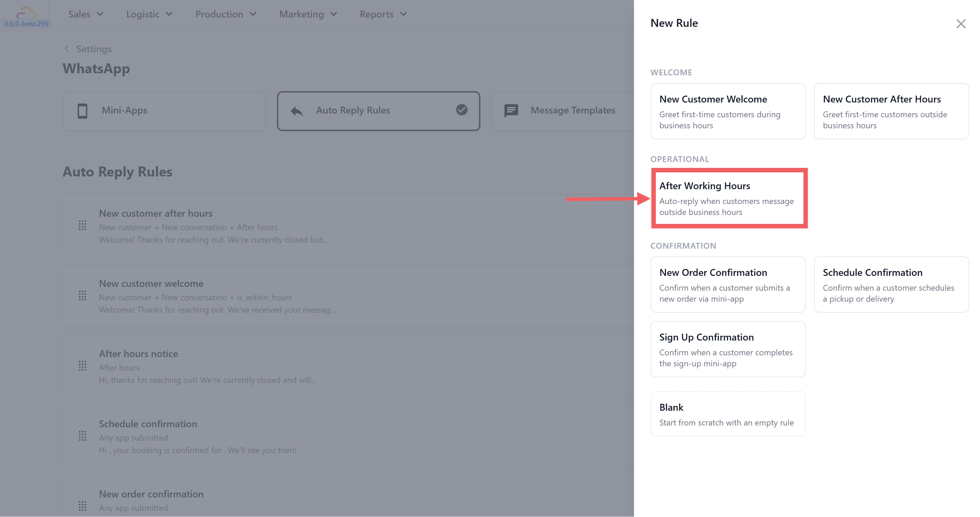Viewport: 980px width, 517px height.
Task: Close the New Rule panel
Action: [961, 24]
